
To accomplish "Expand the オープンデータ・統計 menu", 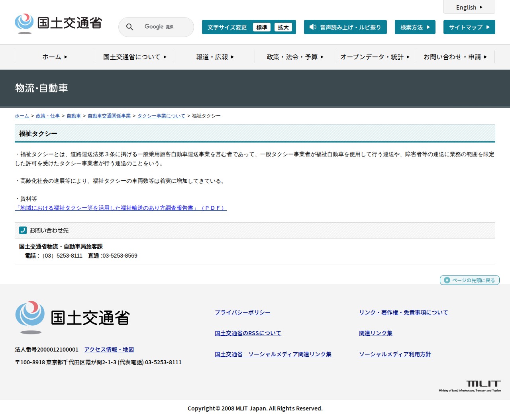I will [375, 57].
